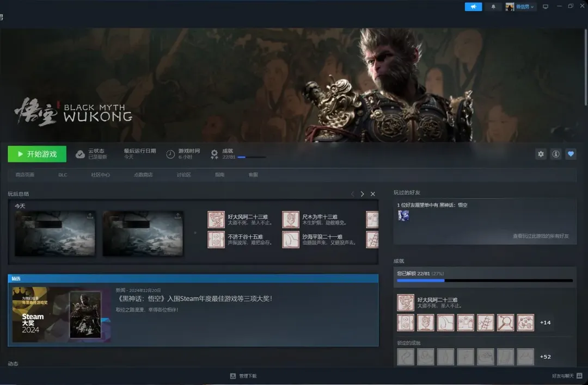Image resolution: width=588 pixels, height=385 pixels.
Task: Click the first locked achievement icon
Action: click(x=406, y=357)
